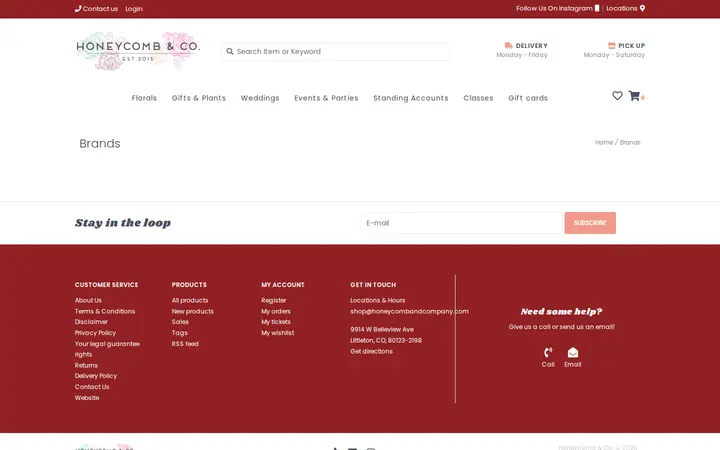This screenshot has height=450, width=720.
Task: Open Locations & Hours link
Action: click(x=378, y=300)
